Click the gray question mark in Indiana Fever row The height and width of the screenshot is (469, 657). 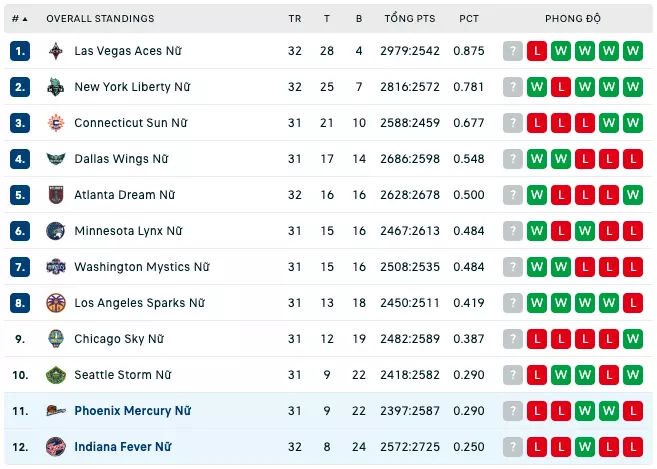click(513, 447)
